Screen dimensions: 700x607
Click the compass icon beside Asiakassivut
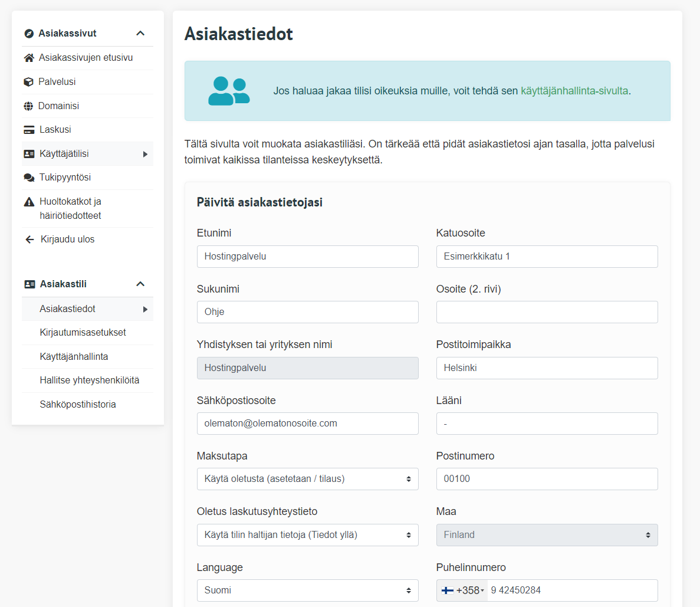29,34
